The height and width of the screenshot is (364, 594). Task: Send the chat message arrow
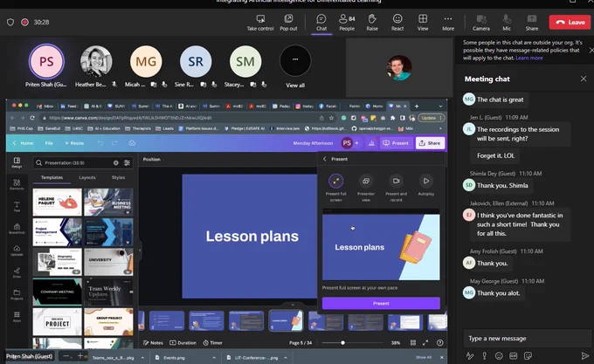[585, 355]
